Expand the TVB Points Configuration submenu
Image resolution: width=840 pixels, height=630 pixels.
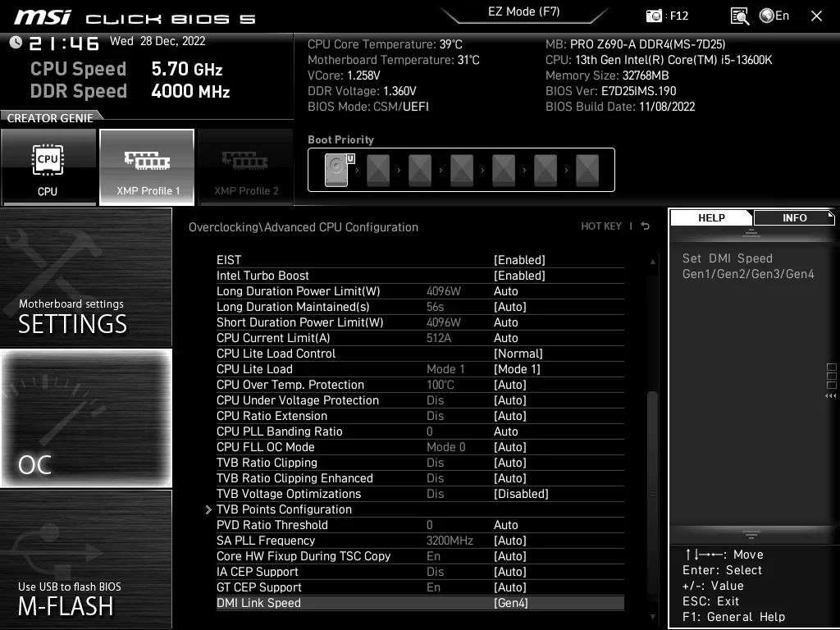click(284, 509)
